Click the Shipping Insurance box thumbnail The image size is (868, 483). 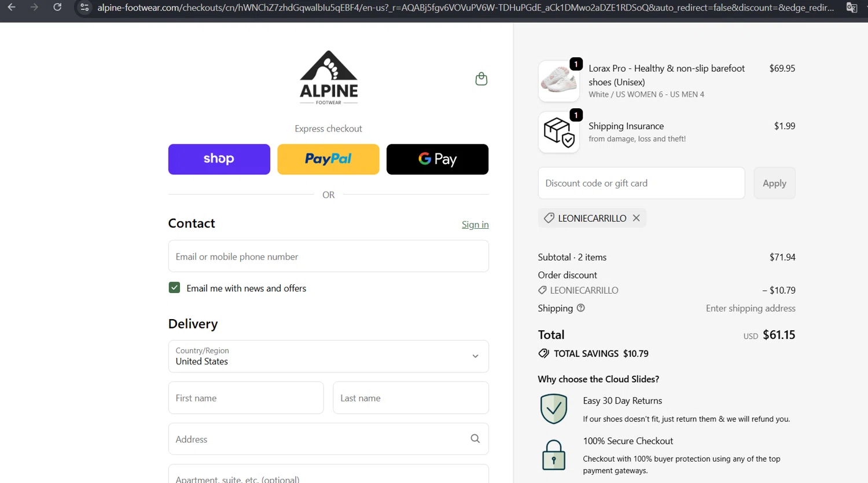coord(558,132)
